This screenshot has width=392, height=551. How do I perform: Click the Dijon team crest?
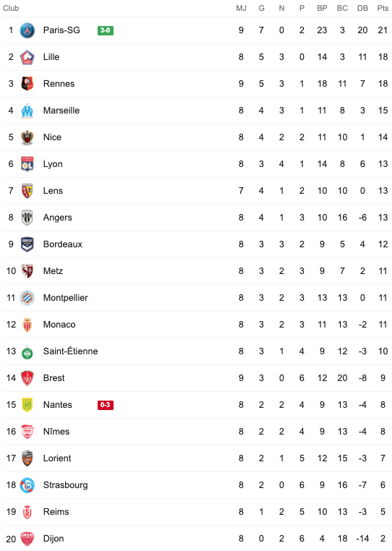pos(27,539)
